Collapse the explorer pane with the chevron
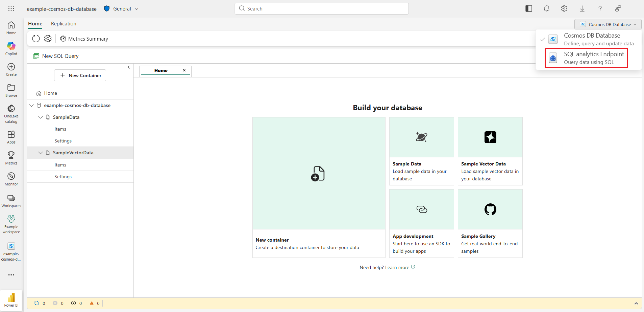The width and height of the screenshot is (644, 312). click(x=129, y=67)
